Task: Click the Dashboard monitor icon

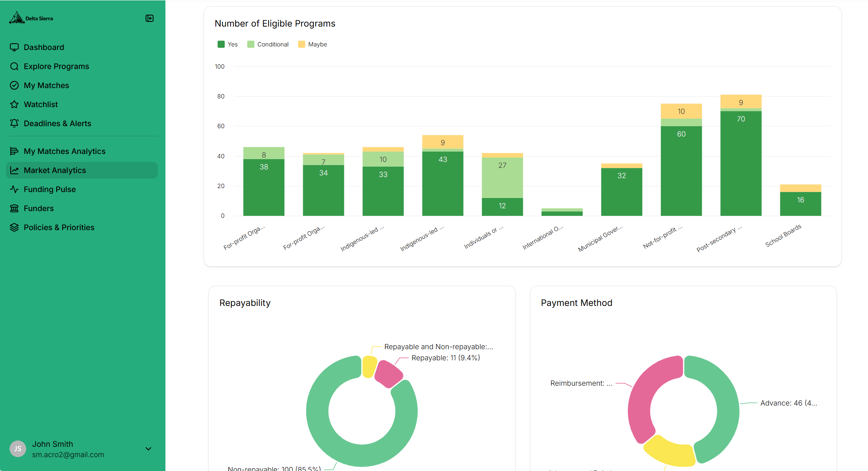Action: 14,47
